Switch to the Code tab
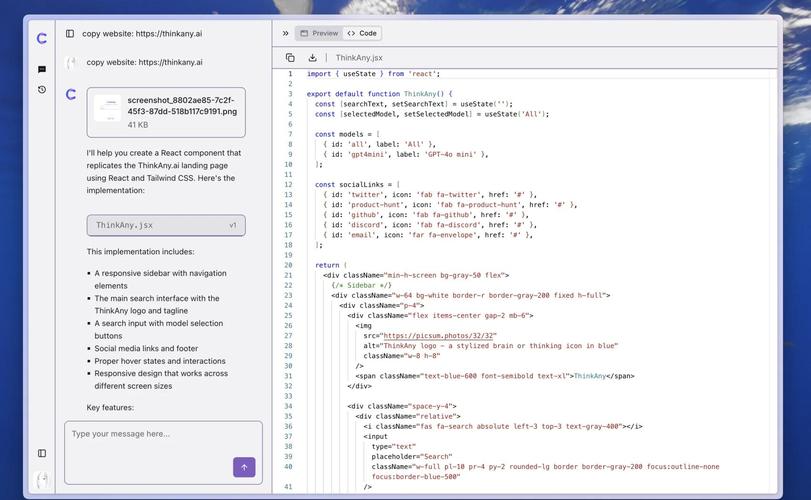Viewport: 811px width, 500px height. click(362, 33)
